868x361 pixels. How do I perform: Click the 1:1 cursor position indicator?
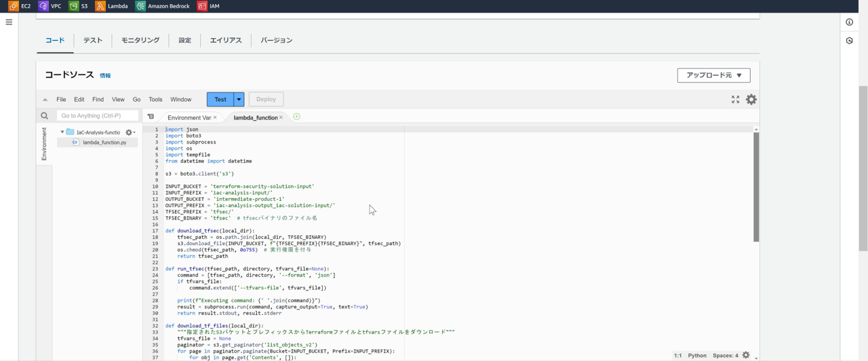pos(677,356)
